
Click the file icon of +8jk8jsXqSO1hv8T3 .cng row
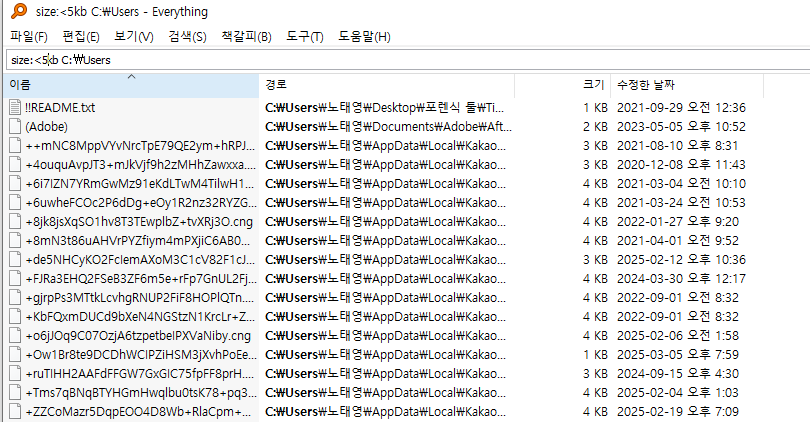(x=15, y=222)
